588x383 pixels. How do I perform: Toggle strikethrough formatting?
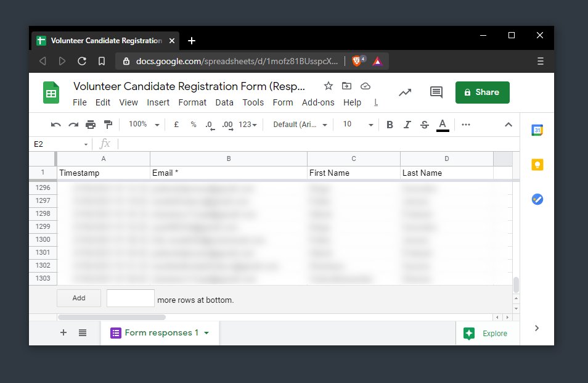click(x=425, y=125)
